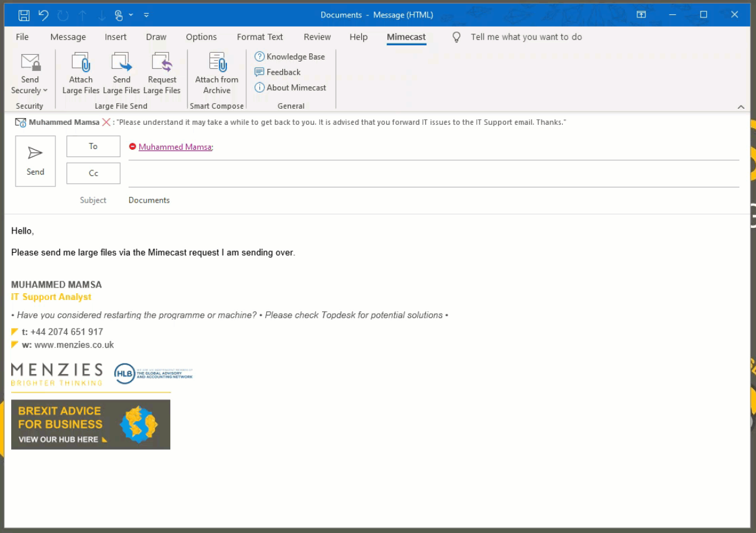
Task: Click Attach Large Files icon
Action: pos(81,63)
